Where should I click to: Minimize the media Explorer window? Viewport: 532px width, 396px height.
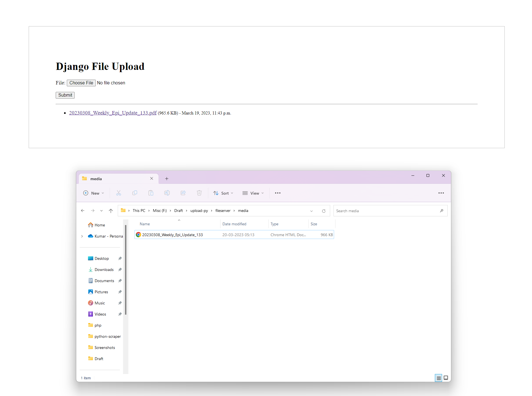[413, 175]
